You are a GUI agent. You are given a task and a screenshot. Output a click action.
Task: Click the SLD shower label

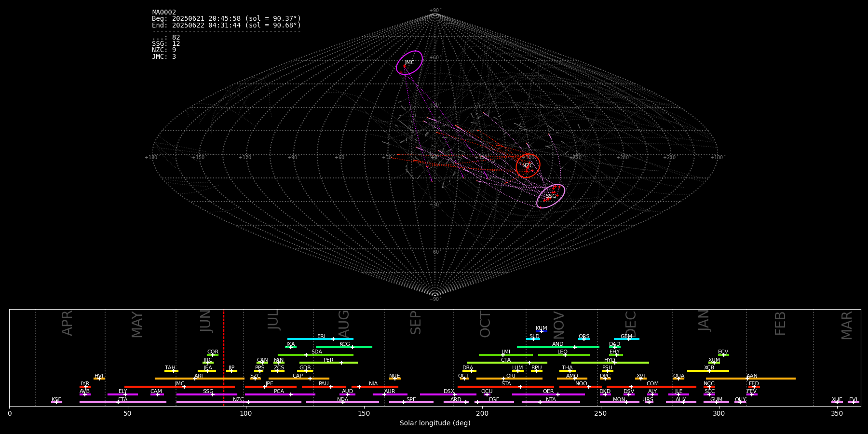pyautogui.click(x=534, y=337)
